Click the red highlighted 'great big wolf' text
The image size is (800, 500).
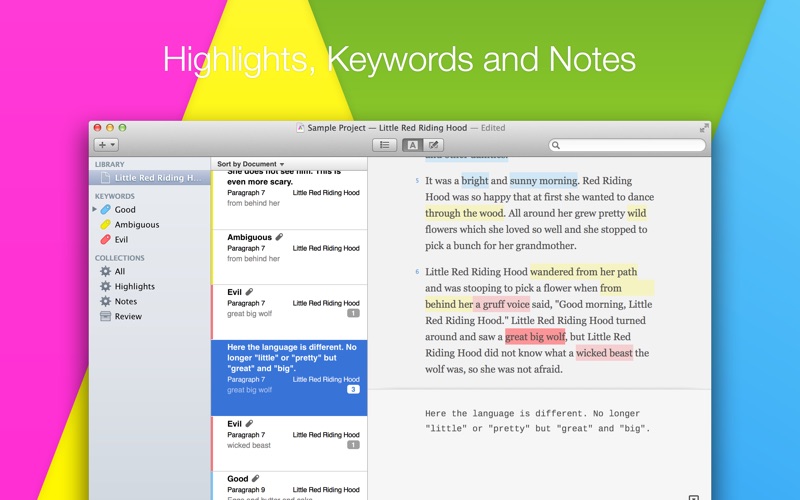pos(535,337)
